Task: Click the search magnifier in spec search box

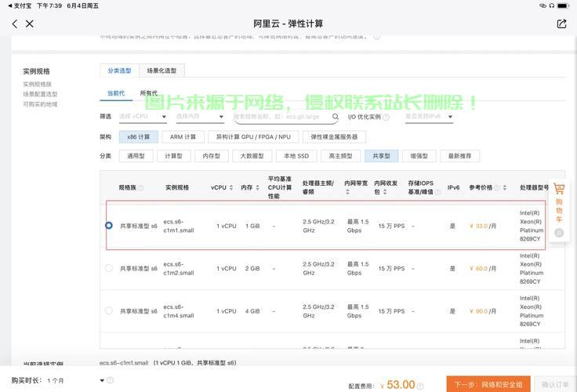Action: [333, 117]
